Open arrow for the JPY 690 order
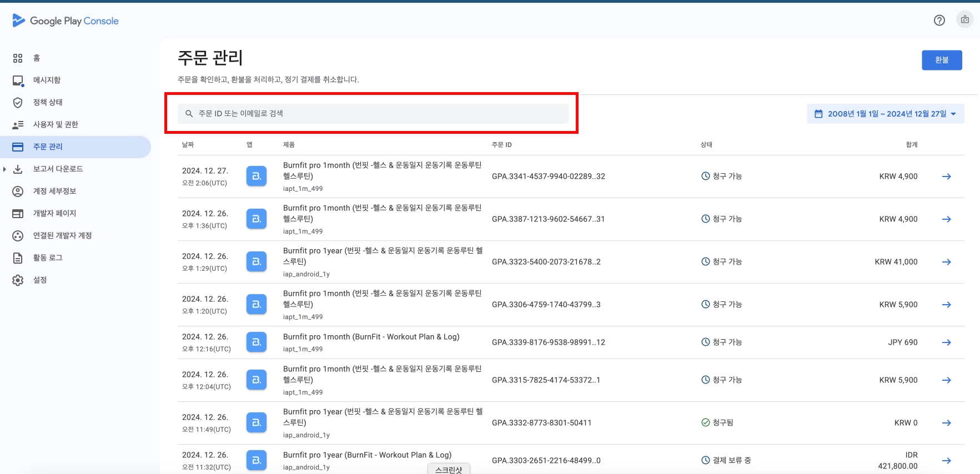The height and width of the screenshot is (474, 980). tap(947, 342)
